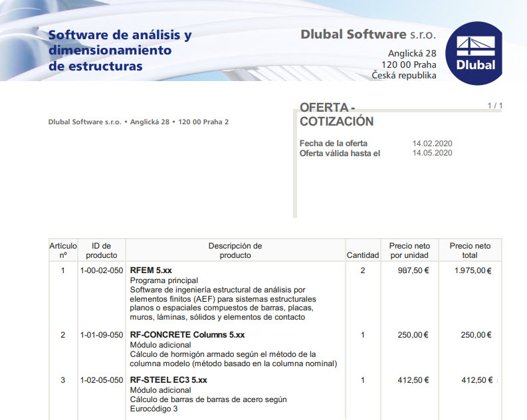Viewport: 527px width, 420px height.
Task: Click the sender line 'Dlubal Software s.r.o. • Anglická 28 • 120 00 Praha 2'
Action: 138,122
